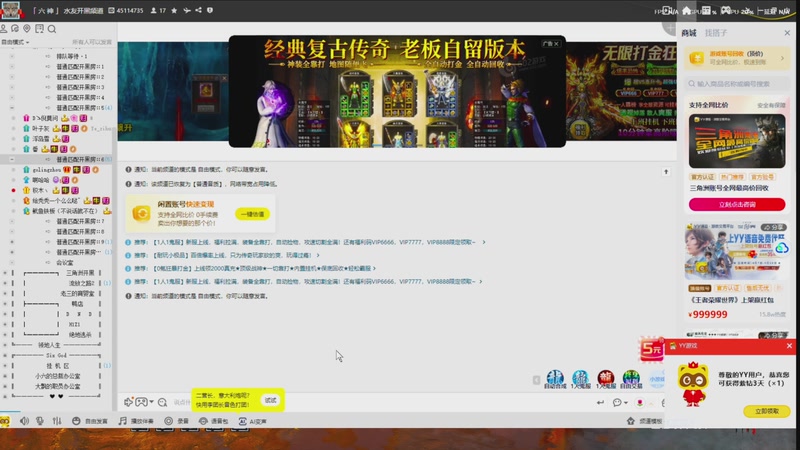Select the 鸭店 channel
Image resolution: width=800 pixels, height=450 pixels.
coord(77,304)
